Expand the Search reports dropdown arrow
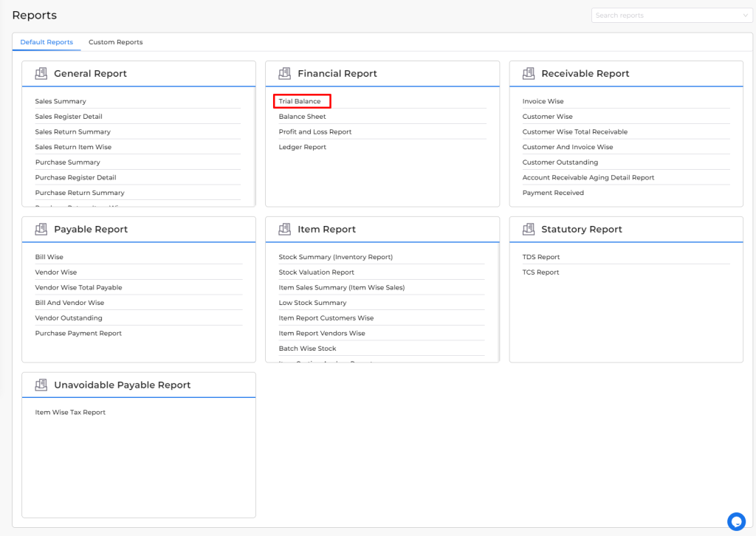 (746, 16)
